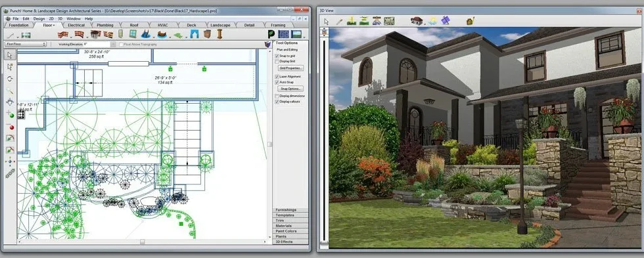Open the First Floor level dropdown
The height and width of the screenshot is (258, 644).
coord(26,44)
